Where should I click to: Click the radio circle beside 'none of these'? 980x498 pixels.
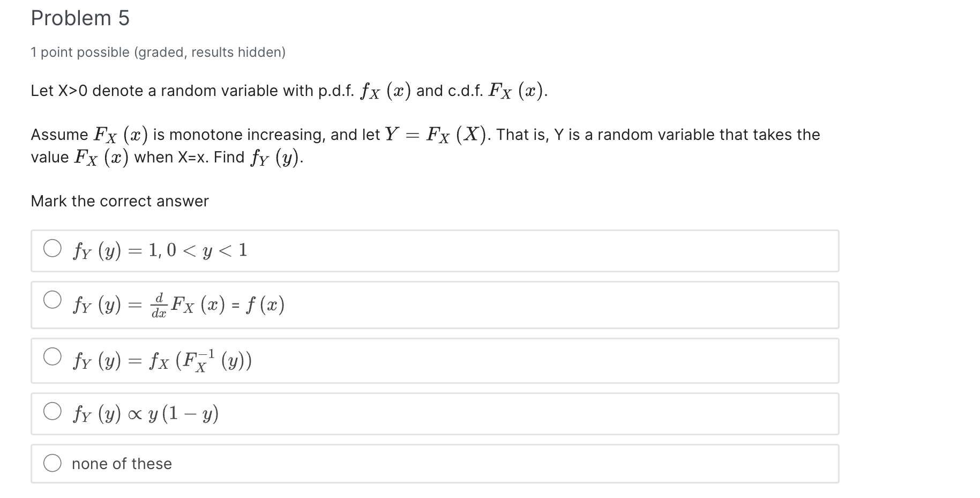53,463
